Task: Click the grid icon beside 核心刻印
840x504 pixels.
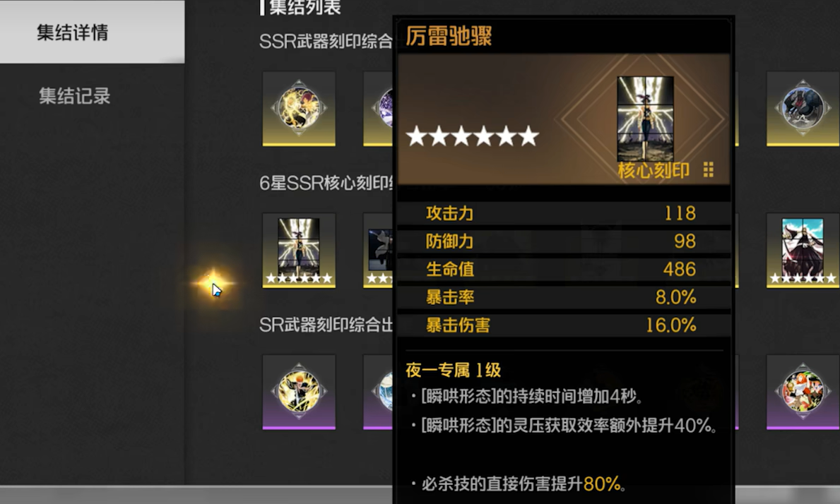Action: pyautogui.click(x=708, y=169)
